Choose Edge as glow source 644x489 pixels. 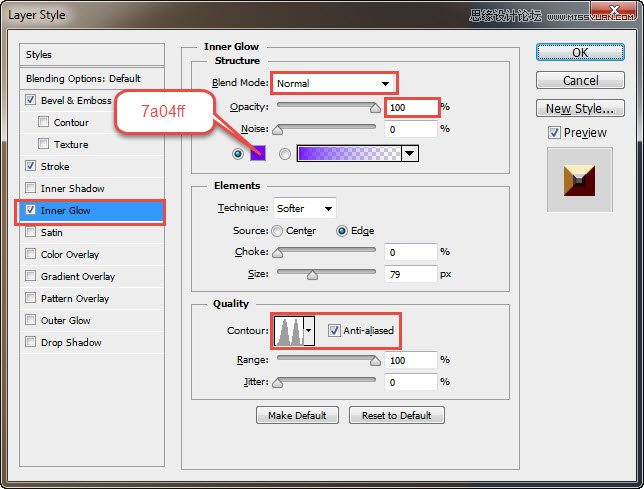pyautogui.click(x=342, y=231)
